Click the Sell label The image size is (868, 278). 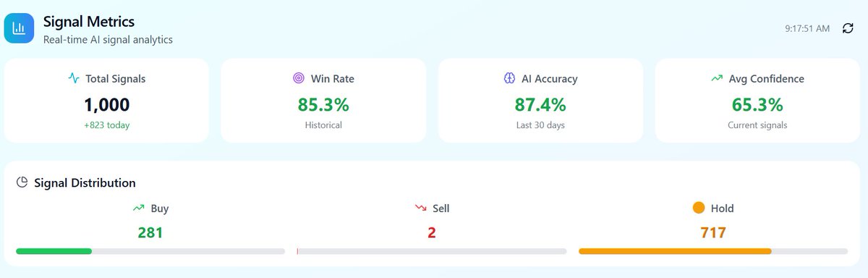pyautogui.click(x=441, y=208)
